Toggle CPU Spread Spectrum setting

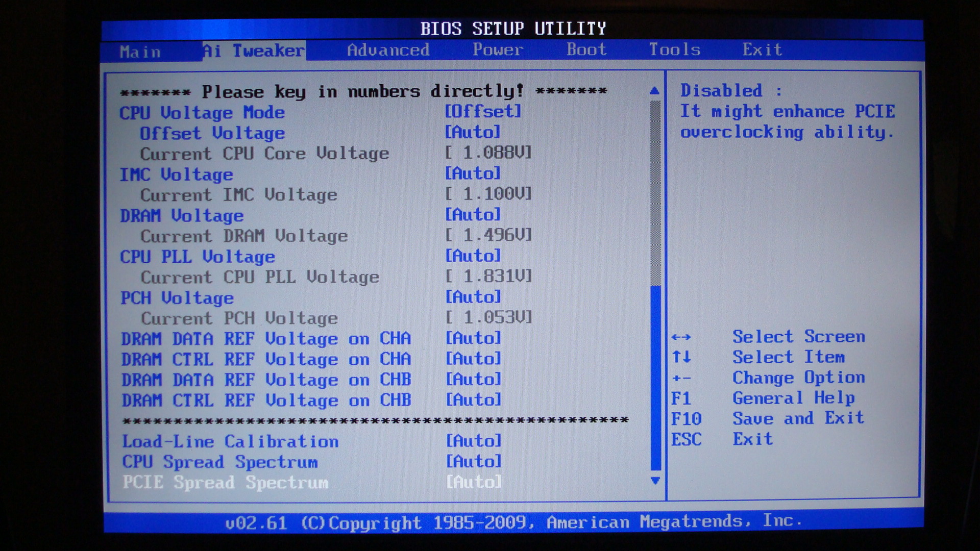(473, 462)
